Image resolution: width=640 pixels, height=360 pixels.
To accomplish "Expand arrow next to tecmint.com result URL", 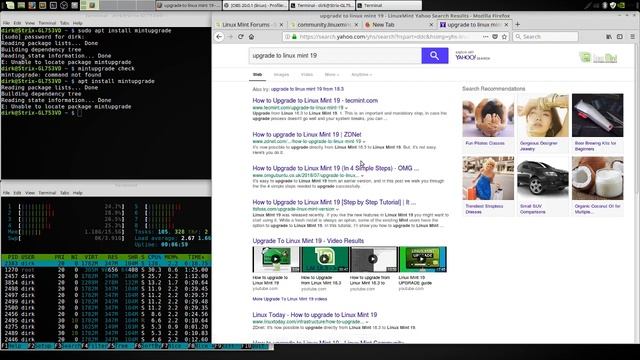I will (x=346, y=108).
